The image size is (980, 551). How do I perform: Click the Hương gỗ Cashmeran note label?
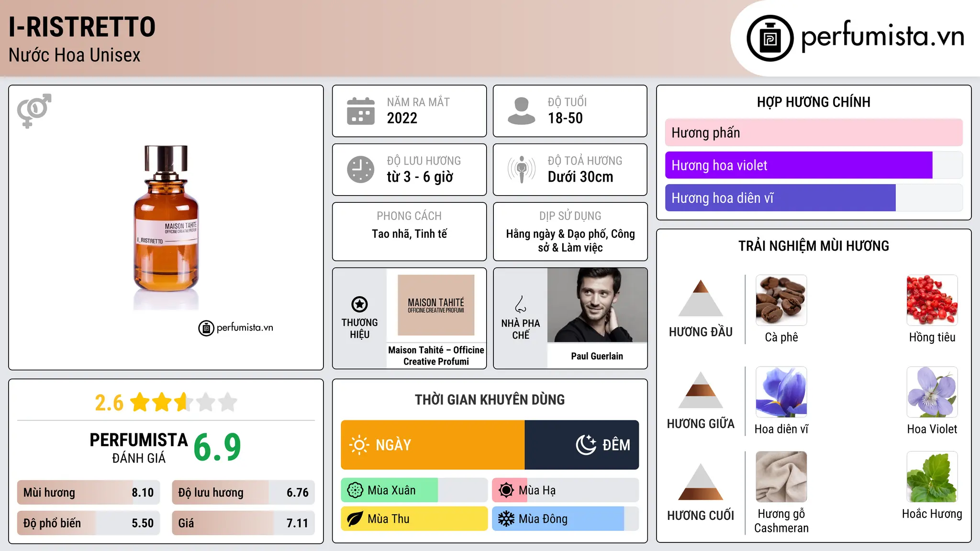click(x=781, y=521)
